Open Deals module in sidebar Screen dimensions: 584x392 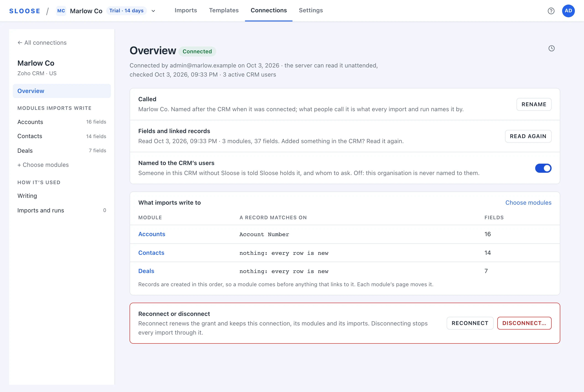(x=62, y=151)
